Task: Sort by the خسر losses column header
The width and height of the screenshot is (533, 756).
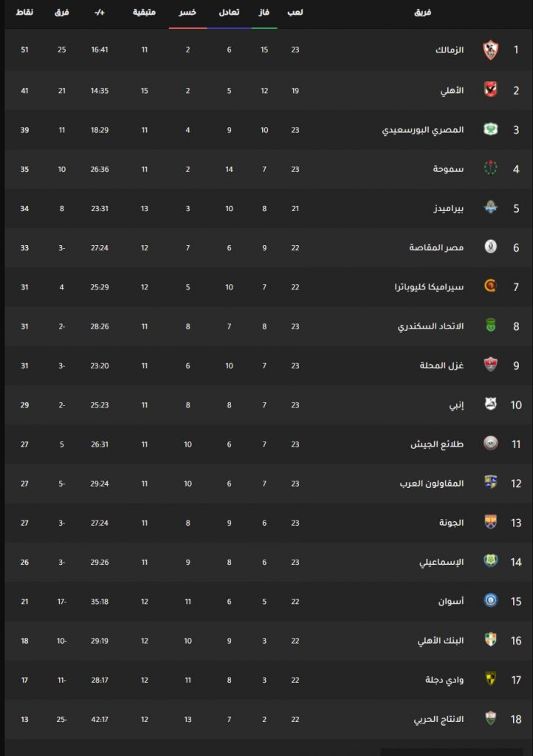Action: (x=188, y=13)
